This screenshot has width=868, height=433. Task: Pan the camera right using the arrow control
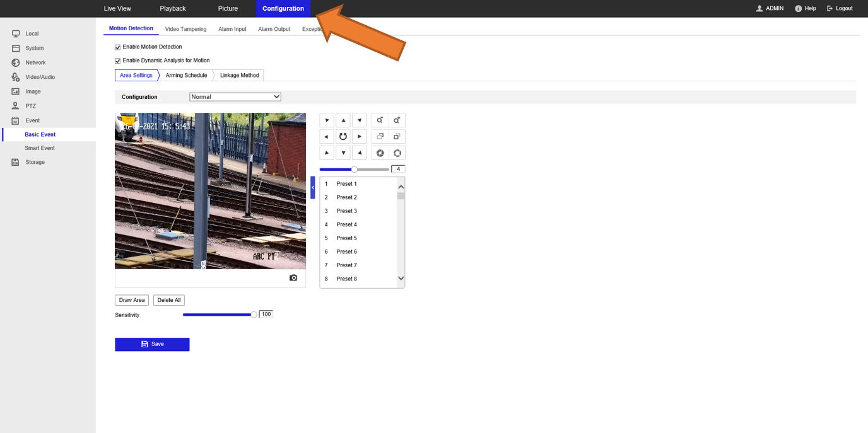point(359,136)
